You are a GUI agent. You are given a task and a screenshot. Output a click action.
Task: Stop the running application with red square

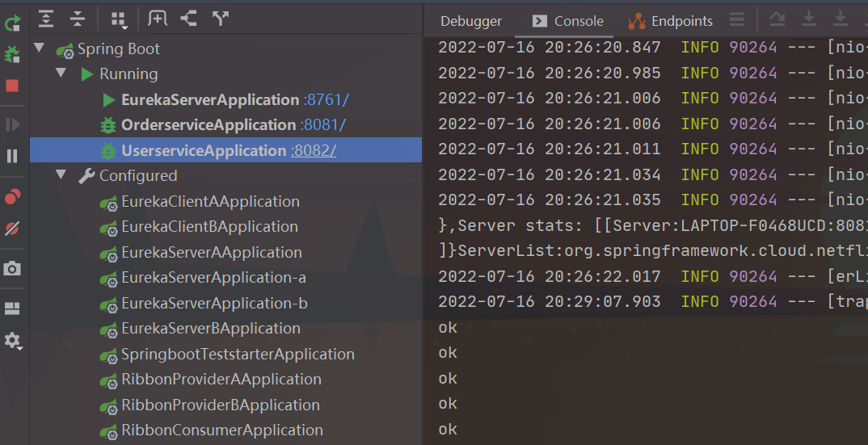tap(12, 86)
